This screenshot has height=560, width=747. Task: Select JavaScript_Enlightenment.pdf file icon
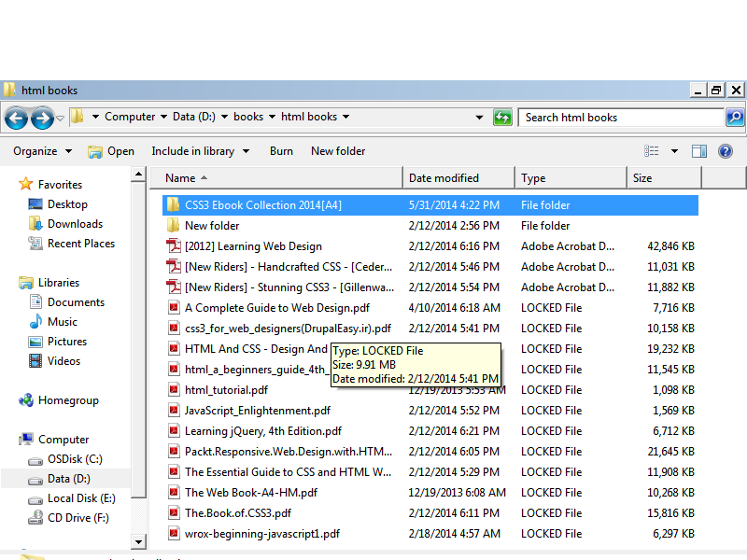coord(174,410)
